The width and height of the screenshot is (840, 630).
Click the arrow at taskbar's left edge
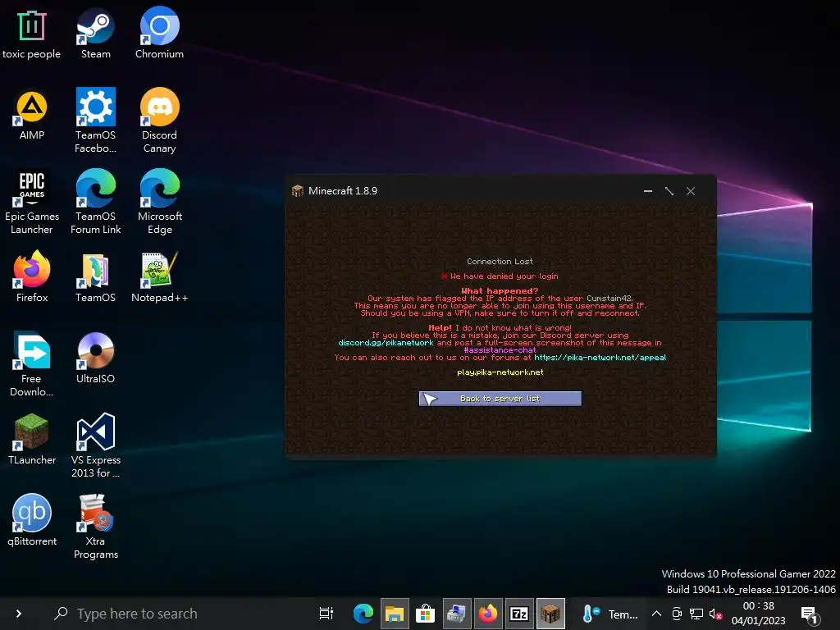18,614
